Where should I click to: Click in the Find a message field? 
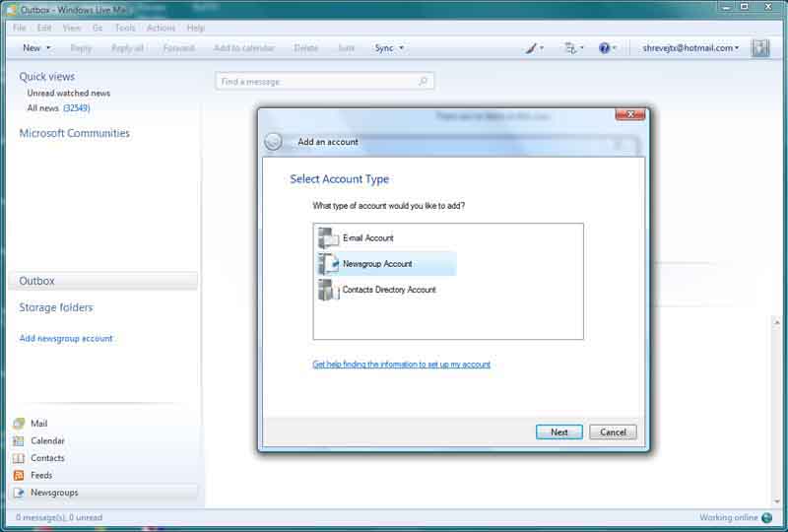[x=325, y=81]
